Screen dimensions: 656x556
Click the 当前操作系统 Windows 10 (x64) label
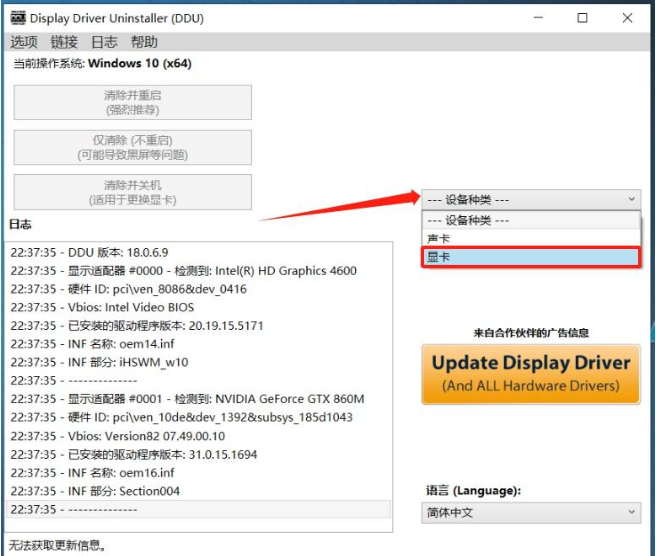tap(102, 64)
